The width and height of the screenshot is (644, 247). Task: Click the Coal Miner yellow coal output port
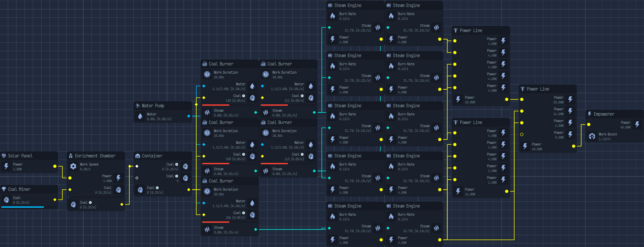(55, 199)
